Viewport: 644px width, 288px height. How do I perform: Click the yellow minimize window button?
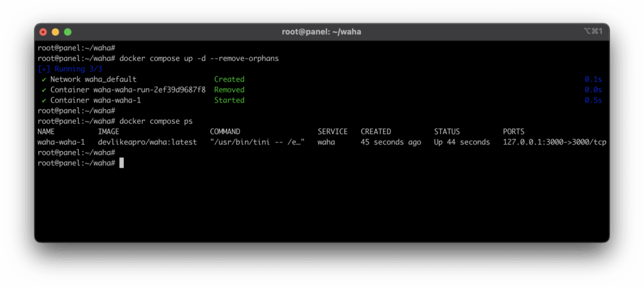point(55,31)
